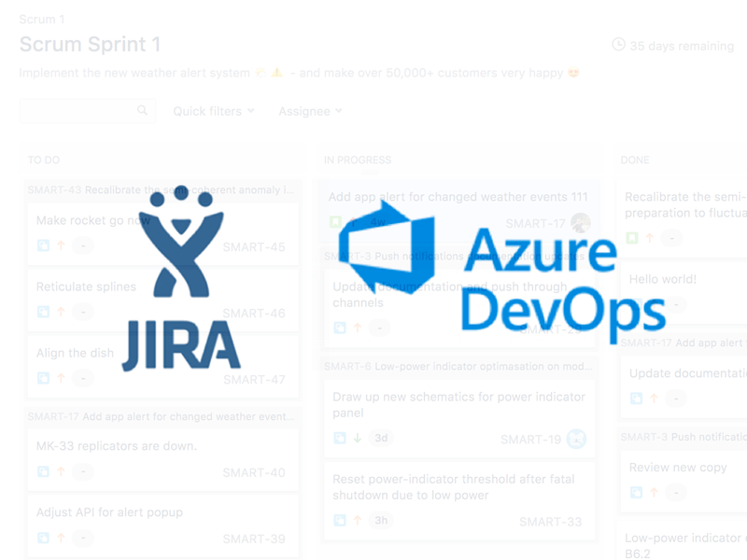
Task: Click the 3h estimate badge on Reset power-indicator card
Action: pos(380,521)
